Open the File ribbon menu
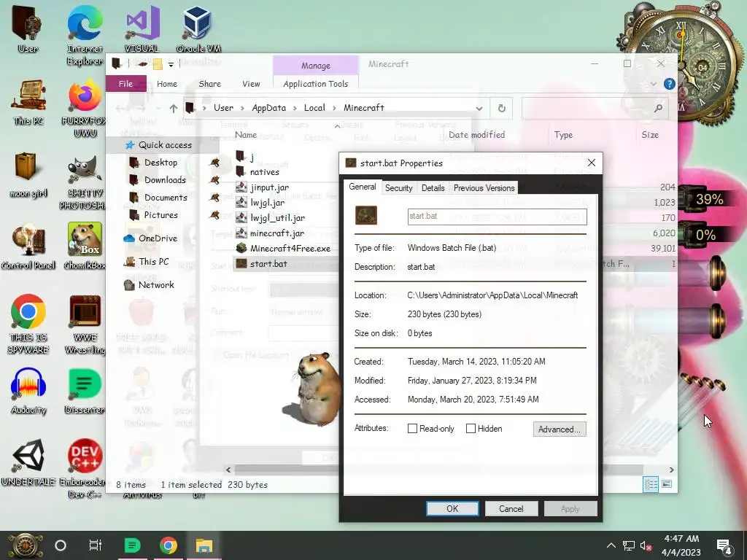The height and width of the screenshot is (560, 747). coord(125,84)
